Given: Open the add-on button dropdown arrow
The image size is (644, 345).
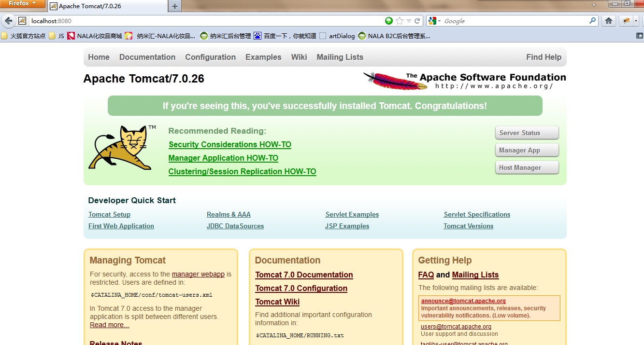Looking at the screenshot, I should [636, 21].
